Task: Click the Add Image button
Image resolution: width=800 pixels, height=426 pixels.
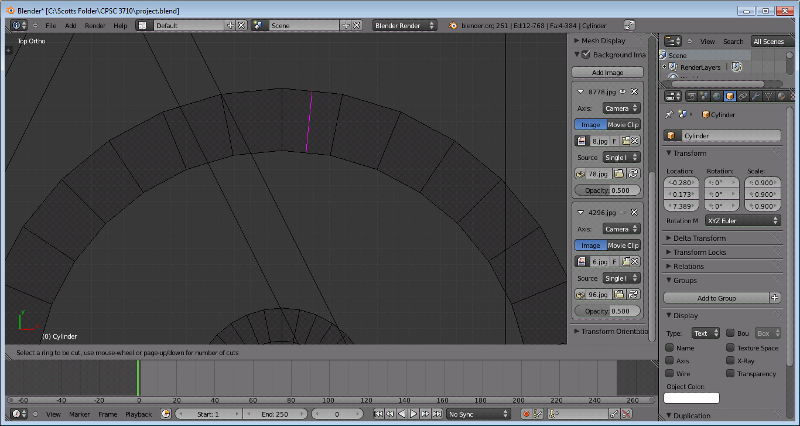Action: point(607,72)
